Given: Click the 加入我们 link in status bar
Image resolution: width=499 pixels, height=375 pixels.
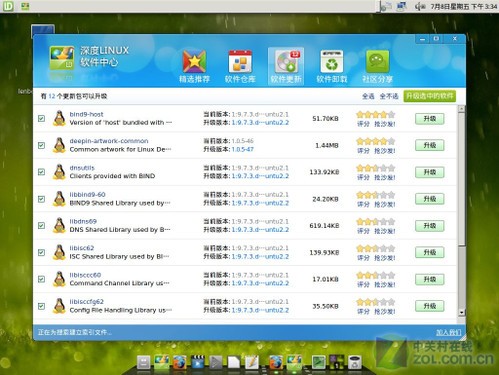Looking at the screenshot, I should point(449,332).
